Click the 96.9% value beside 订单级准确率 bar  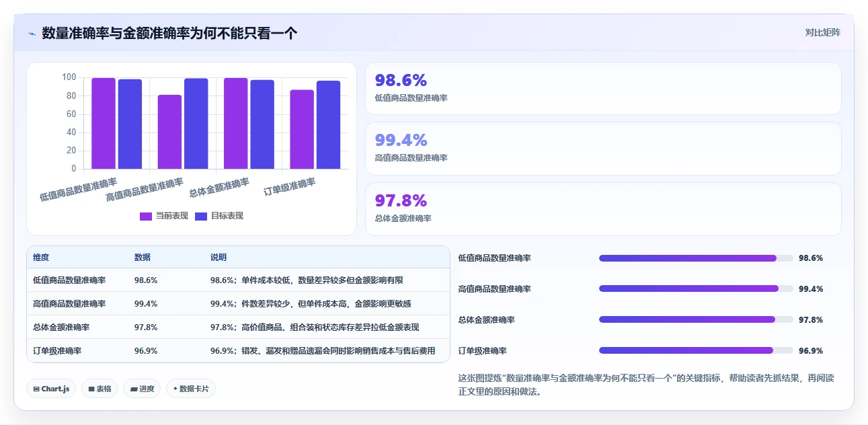(x=811, y=350)
